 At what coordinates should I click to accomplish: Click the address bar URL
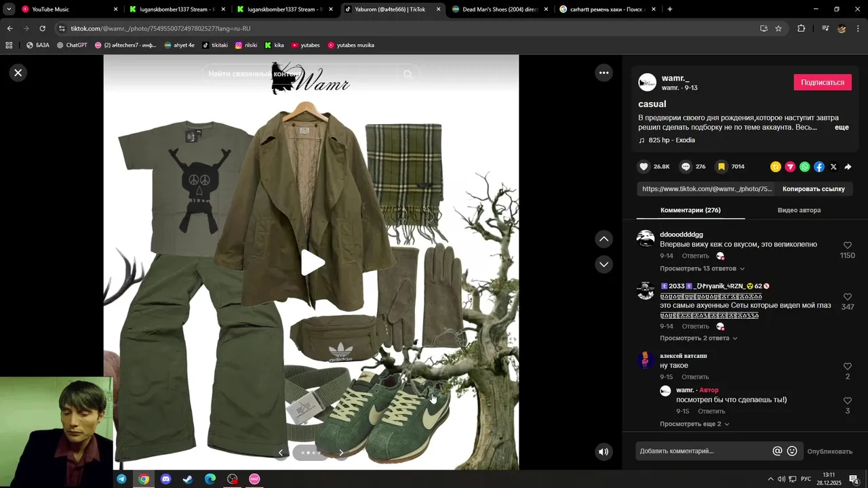pos(161,28)
